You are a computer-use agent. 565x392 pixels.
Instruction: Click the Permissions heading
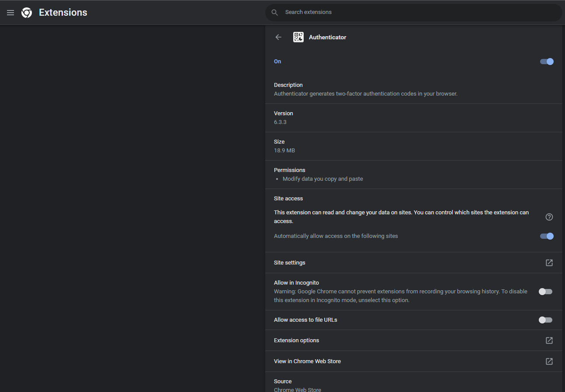point(290,170)
